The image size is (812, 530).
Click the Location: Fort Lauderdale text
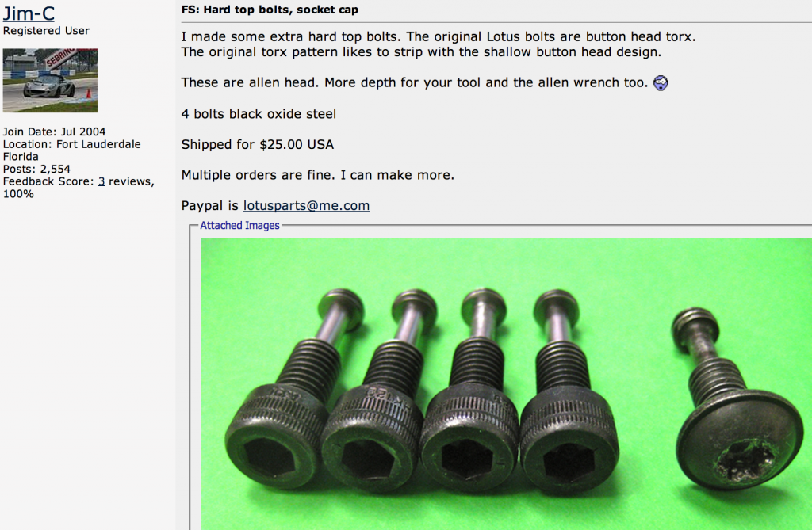72,144
